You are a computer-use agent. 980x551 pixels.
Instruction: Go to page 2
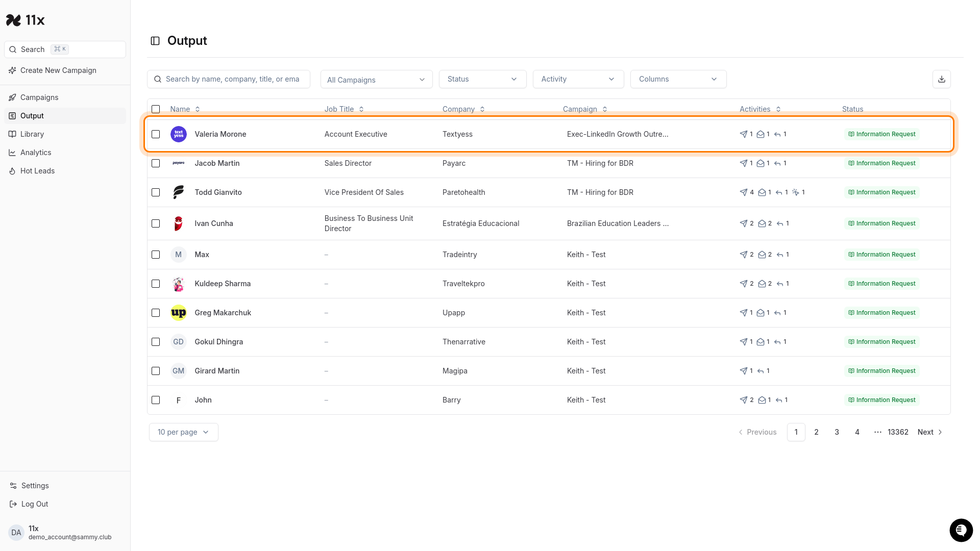(x=816, y=432)
